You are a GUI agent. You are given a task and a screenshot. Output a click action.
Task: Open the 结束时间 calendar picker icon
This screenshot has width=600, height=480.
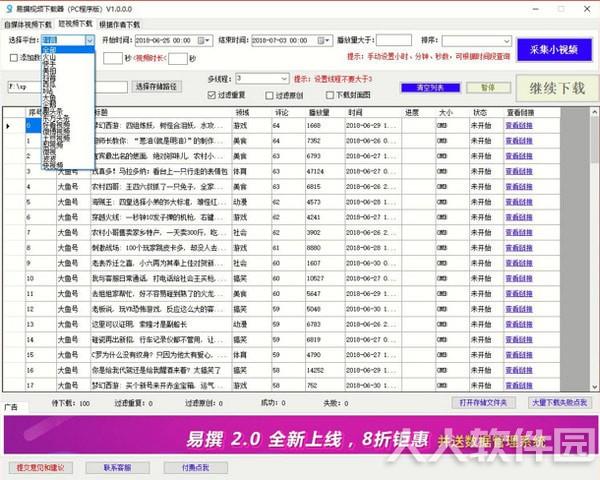324,40
